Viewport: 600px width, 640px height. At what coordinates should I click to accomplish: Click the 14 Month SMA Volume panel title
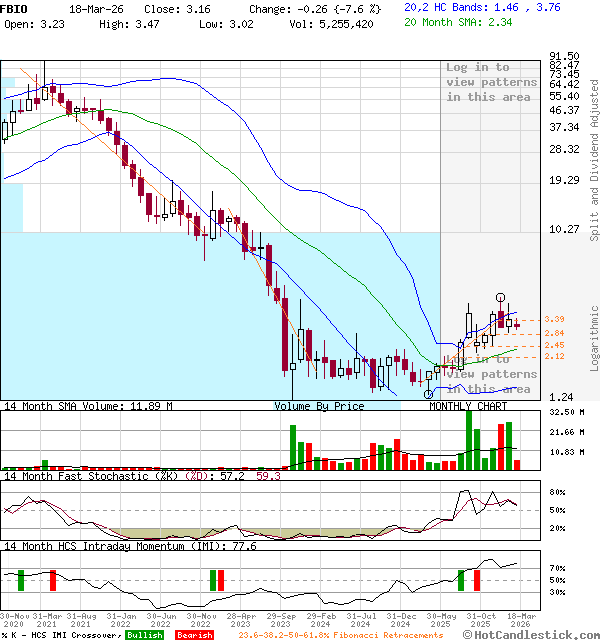(x=87, y=406)
